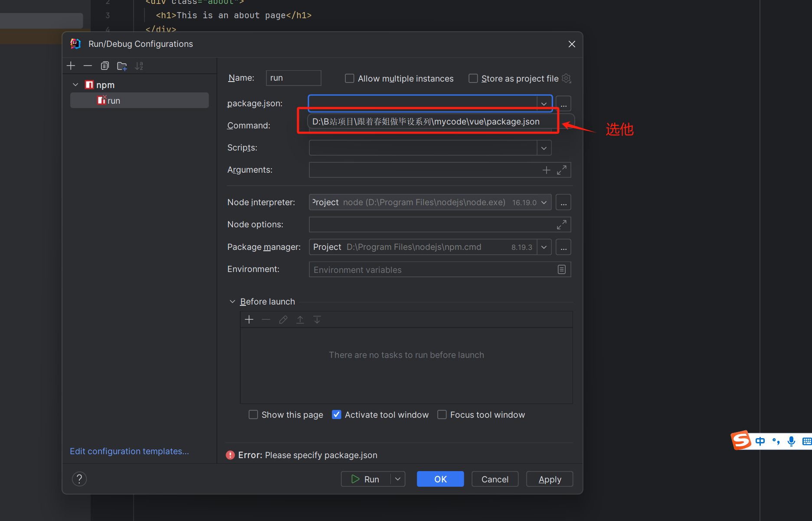Open help with question mark button
Viewport: 812px width, 521px height.
click(79, 479)
